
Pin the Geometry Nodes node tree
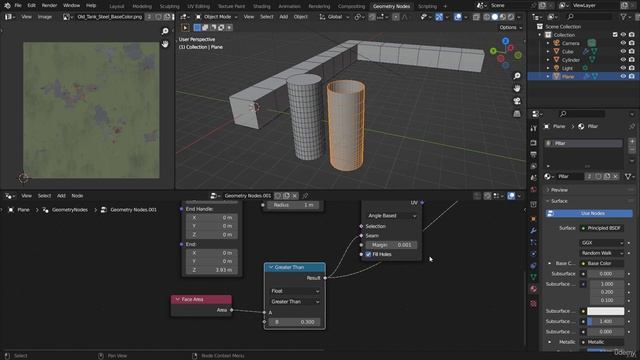305,196
